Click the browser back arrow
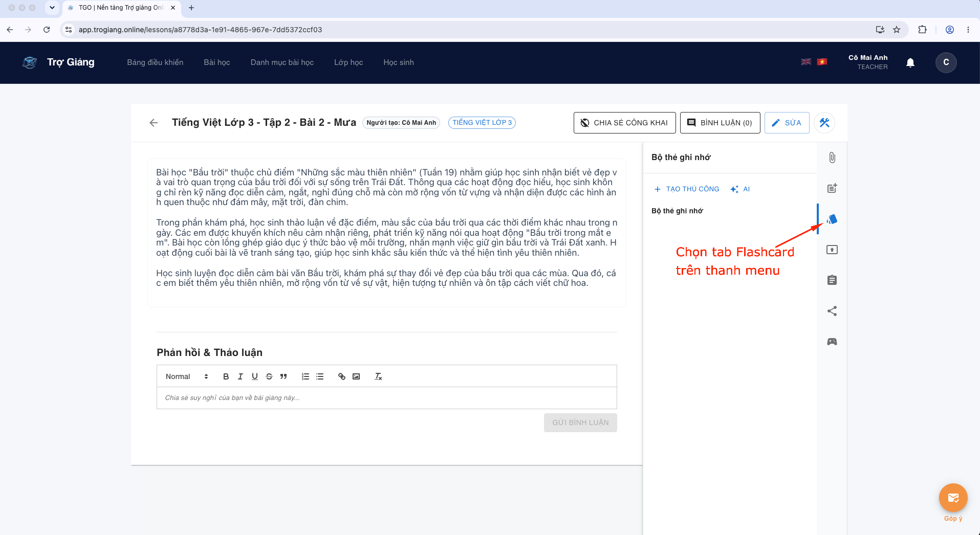The height and width of the screenshot is (535, 980). (10, 30)
